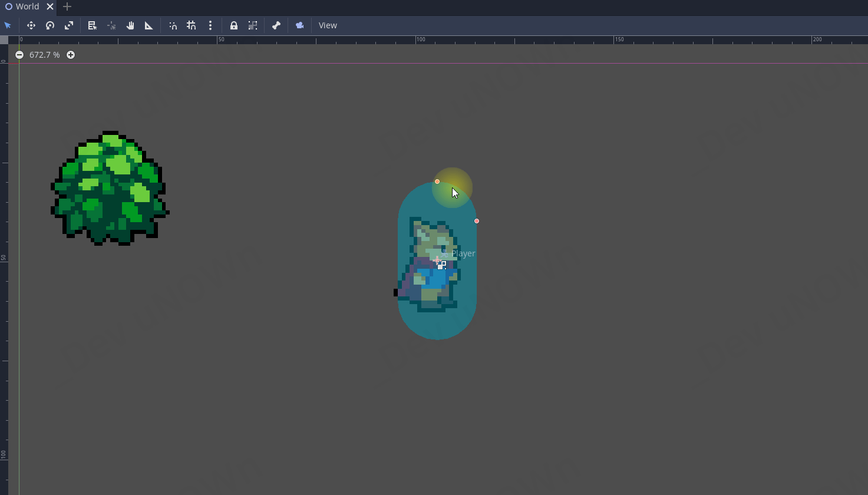Activate the Scale mode tool
This screenshot has height=495, width=868.
pyautogui.click(x=69, y=25)
